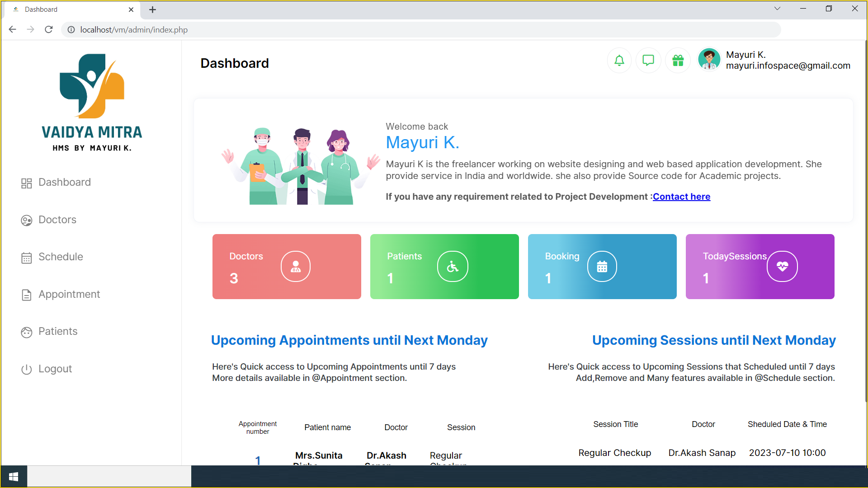This screenshot has width=868, height=488.
Task: Close the Dashboard browser tab
Action: click(131, 9)
